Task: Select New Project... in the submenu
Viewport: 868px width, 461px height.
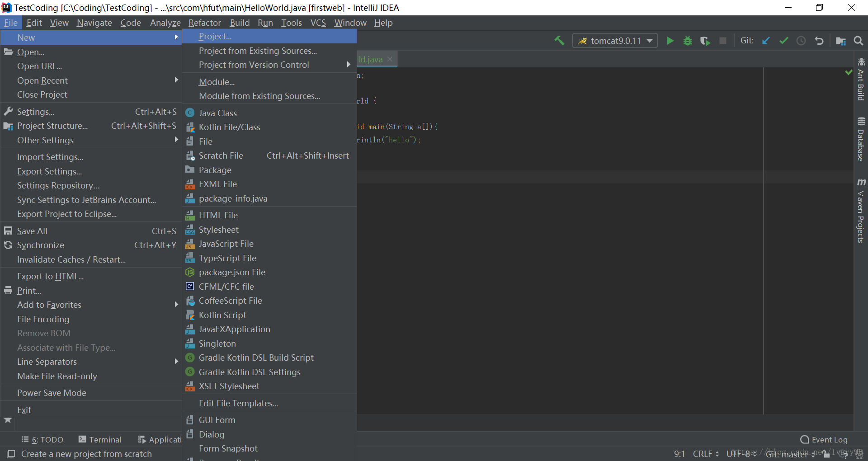Action: 269,36
